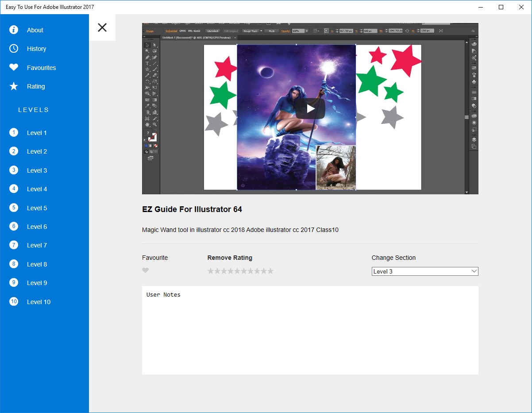Click the Level 8 number badge
The image size is (532, 413).
point(14,264)
